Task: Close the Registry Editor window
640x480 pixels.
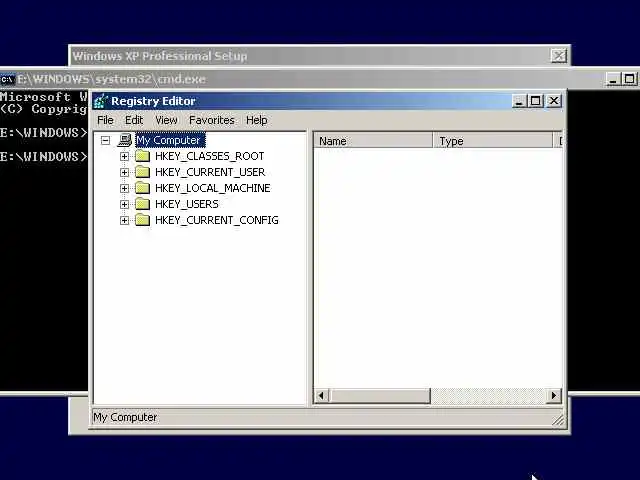Action: [554, 101]
